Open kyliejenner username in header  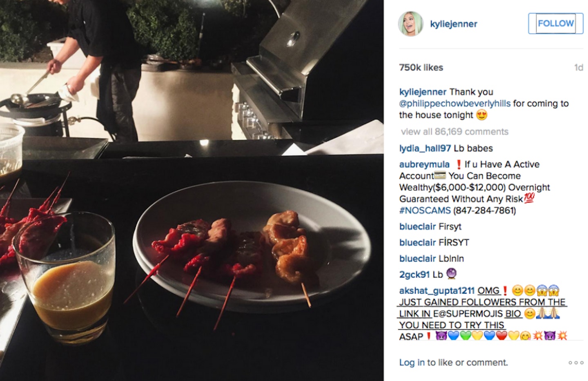453,24
